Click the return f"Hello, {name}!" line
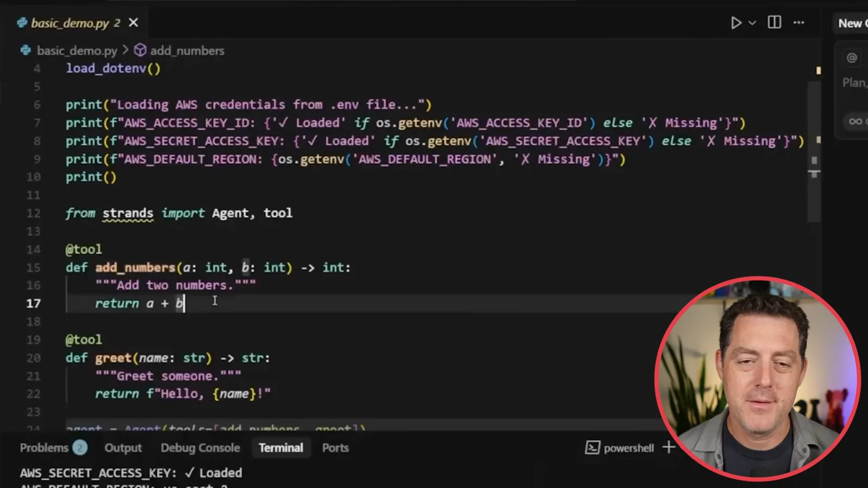Image resolution: width=868 pixels, height=488 pixels. coord(182,394)
